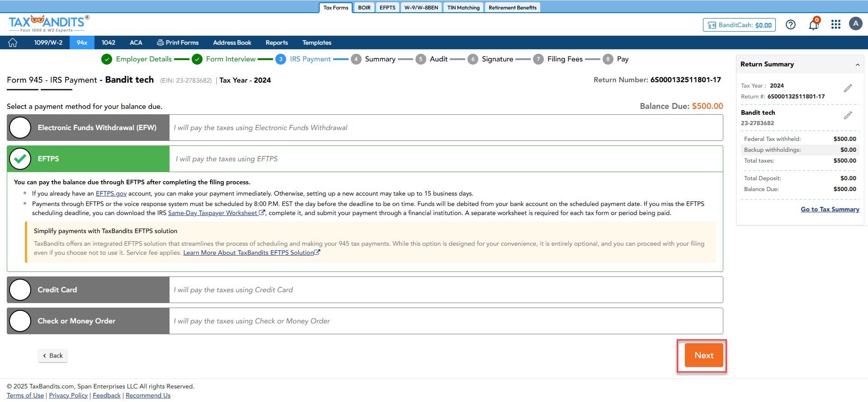868x402 pixels.
Task: Switch to the Tax Forms tab
Action: [336, 8]
